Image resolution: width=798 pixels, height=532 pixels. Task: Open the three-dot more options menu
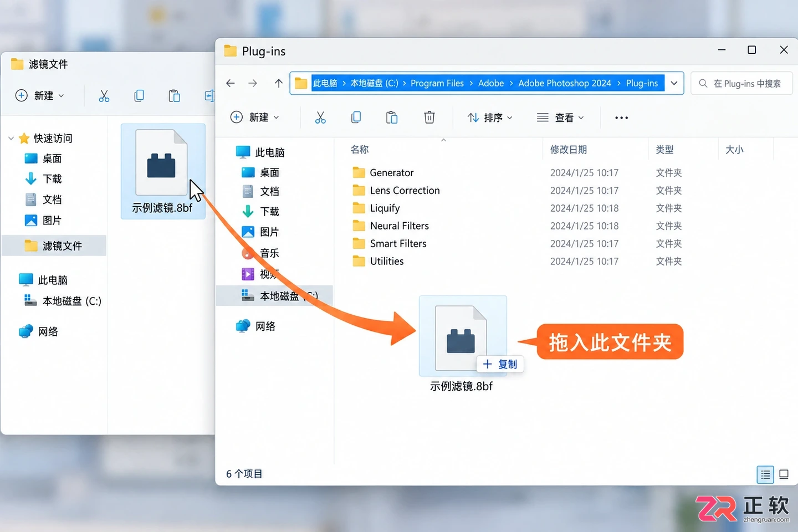621,117
